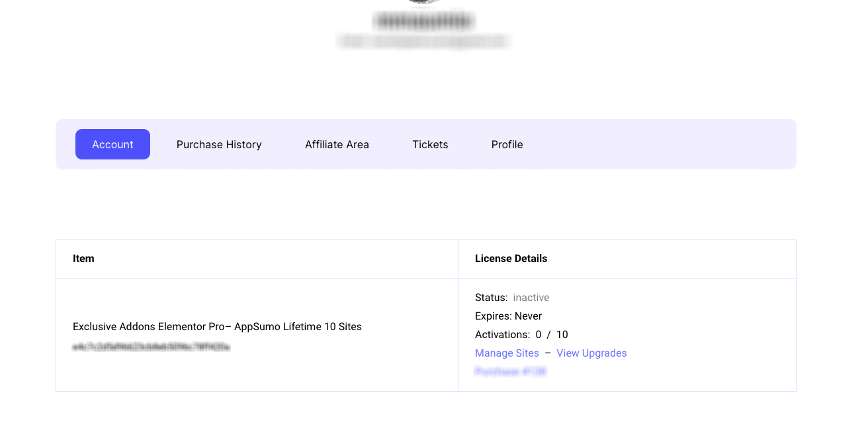This screenshot has width=868, height=438.
Task: Open the Purchase History tab
Action: 219,144
